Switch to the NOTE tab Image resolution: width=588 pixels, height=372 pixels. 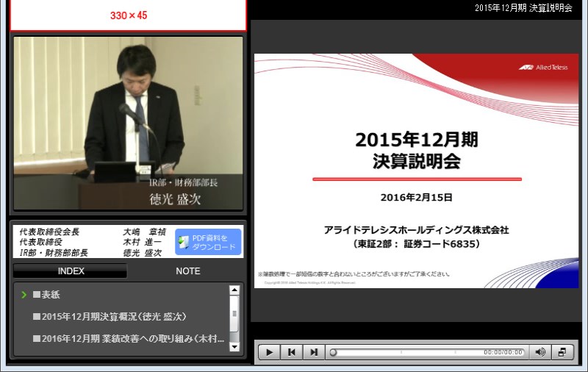[x=187, y=271]
